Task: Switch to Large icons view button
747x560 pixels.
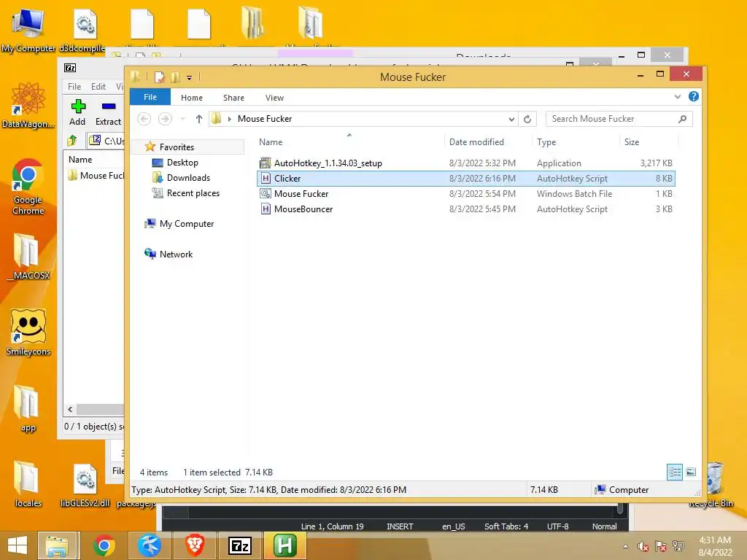Action: (x=691, y=472)
